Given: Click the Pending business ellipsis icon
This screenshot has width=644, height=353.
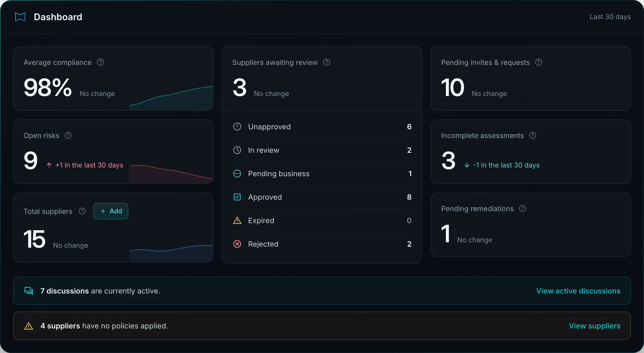Looking at the screenshot, I should point(237,173).
